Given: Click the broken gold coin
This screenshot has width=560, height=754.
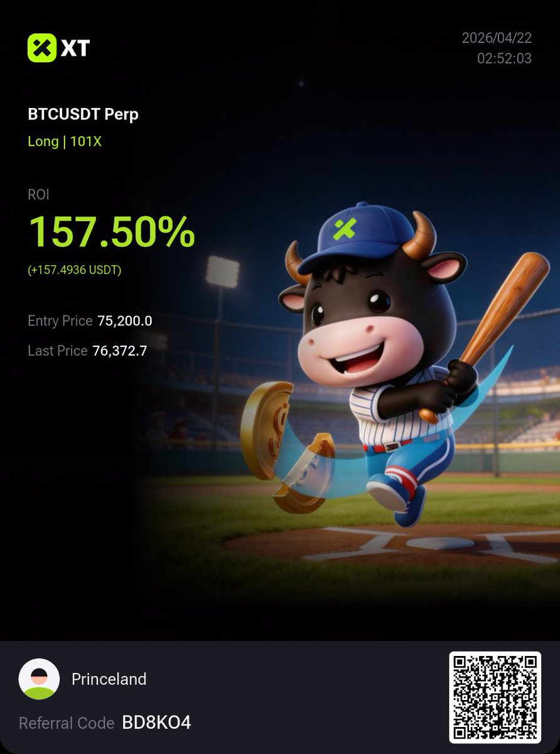Looking at the screenshot, I should tap(289, 447).
